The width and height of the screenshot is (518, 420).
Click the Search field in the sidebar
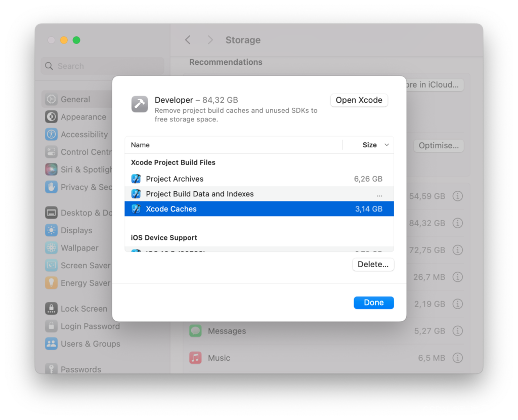102,66
